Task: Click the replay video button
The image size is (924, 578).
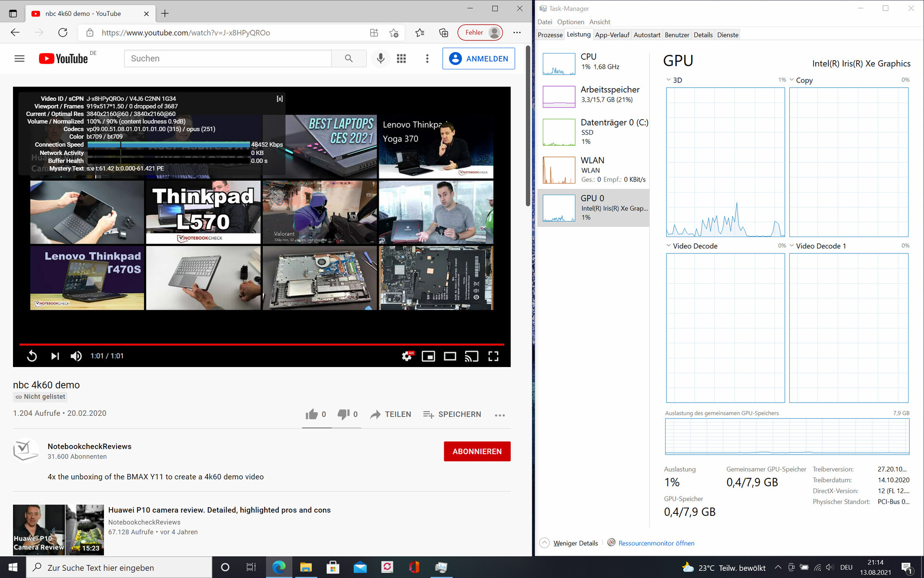Action: click(32, 356)
